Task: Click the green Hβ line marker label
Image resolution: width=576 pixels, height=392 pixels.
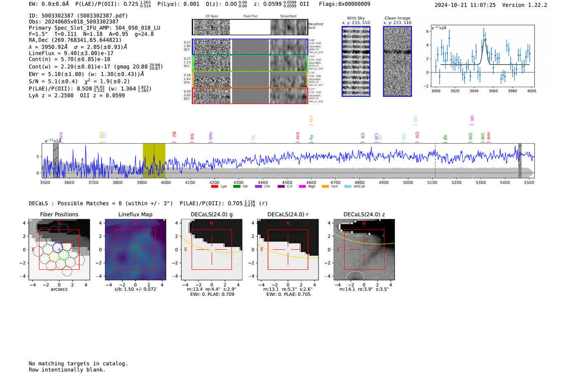Action: (x=445, y=137)
